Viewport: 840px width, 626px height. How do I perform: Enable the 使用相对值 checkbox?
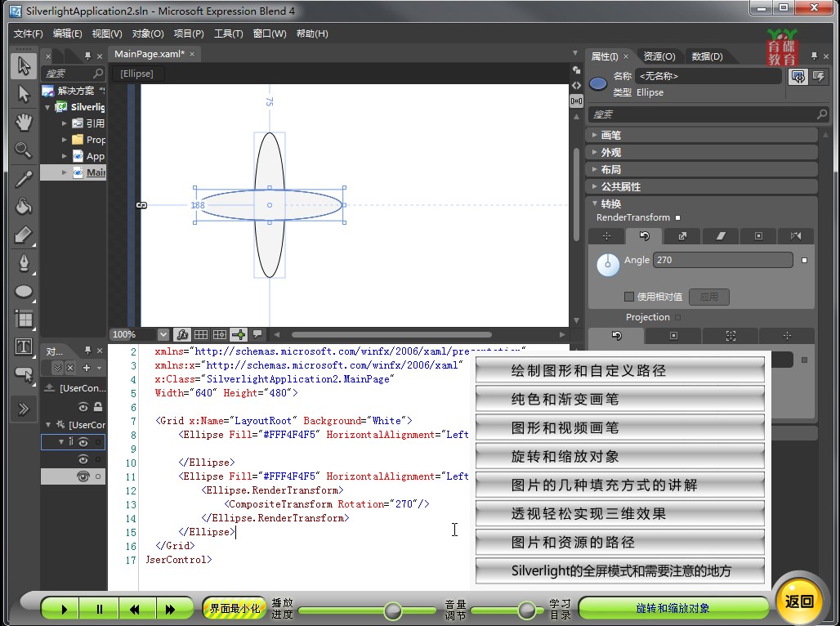tap(629, 297)
